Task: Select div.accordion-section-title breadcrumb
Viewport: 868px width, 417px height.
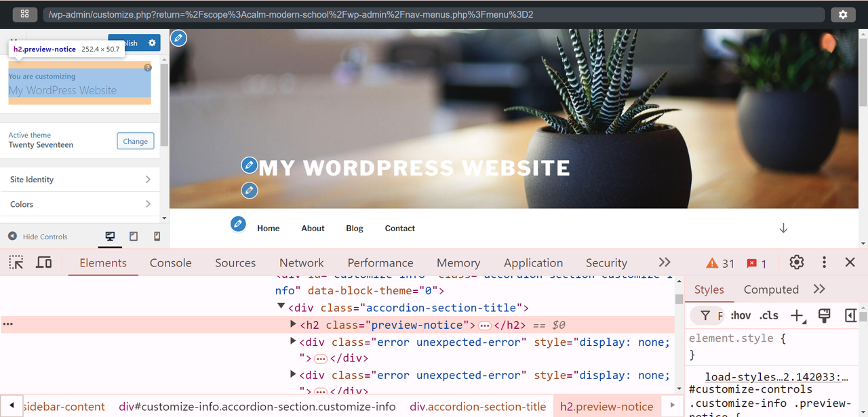Action: point(477,407)
